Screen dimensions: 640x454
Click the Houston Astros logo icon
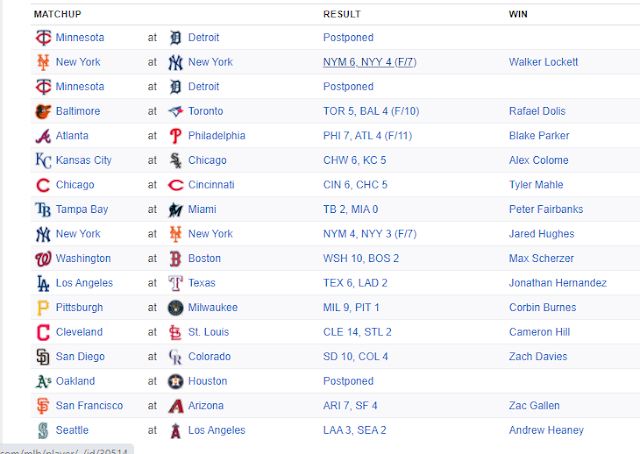tap(176, 381)
